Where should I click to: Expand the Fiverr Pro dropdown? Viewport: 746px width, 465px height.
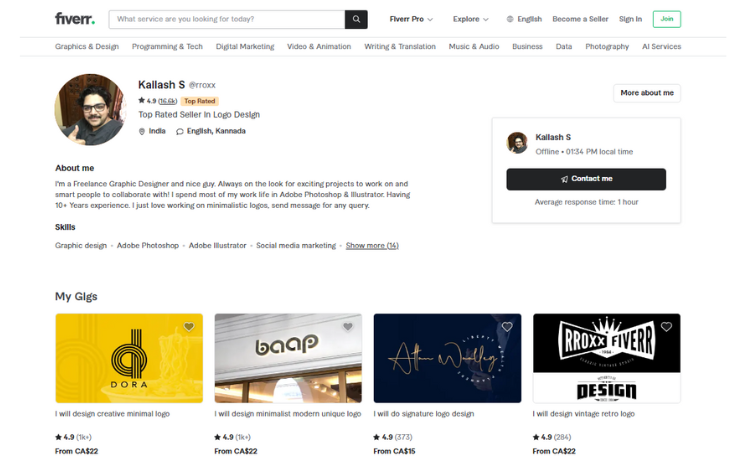[411, 19]
